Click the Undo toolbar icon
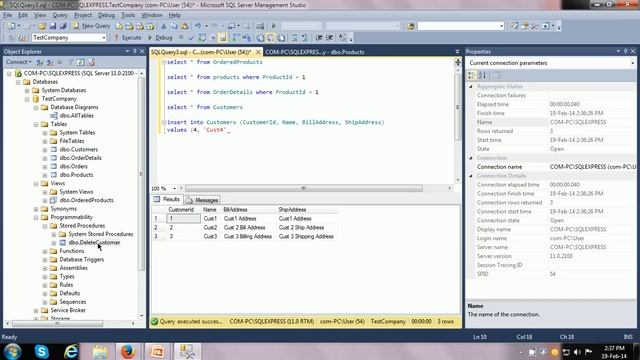This screenshot has width=640, height=360. (198, 26)
